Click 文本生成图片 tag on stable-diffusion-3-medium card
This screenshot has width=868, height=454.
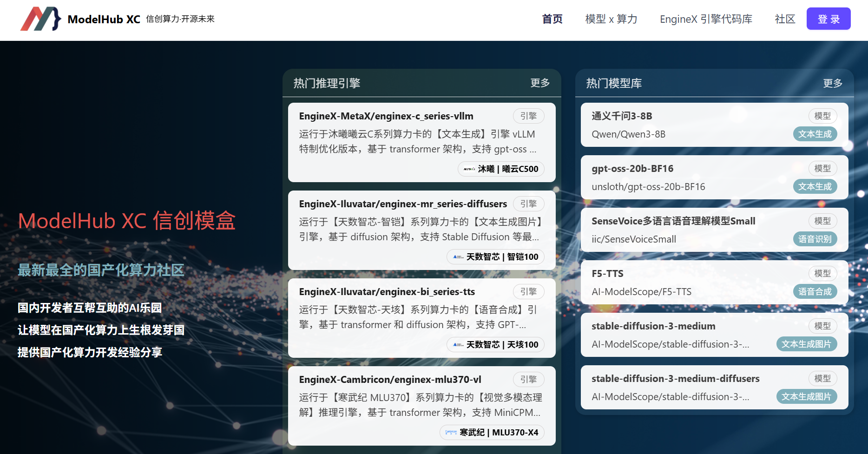806,344
